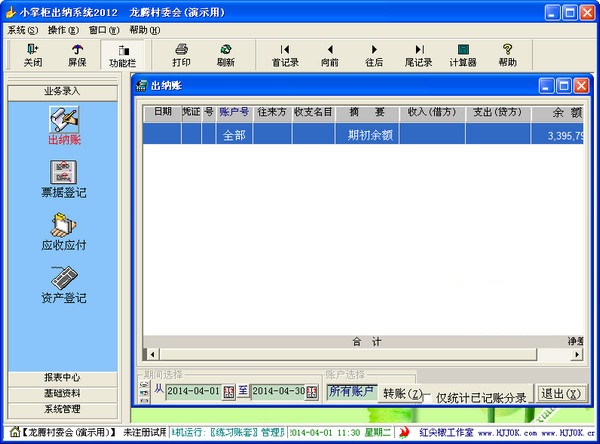Click the 刷新 refresh toolbar icon
Screen dimensions: 600x444
coord(225,56)
